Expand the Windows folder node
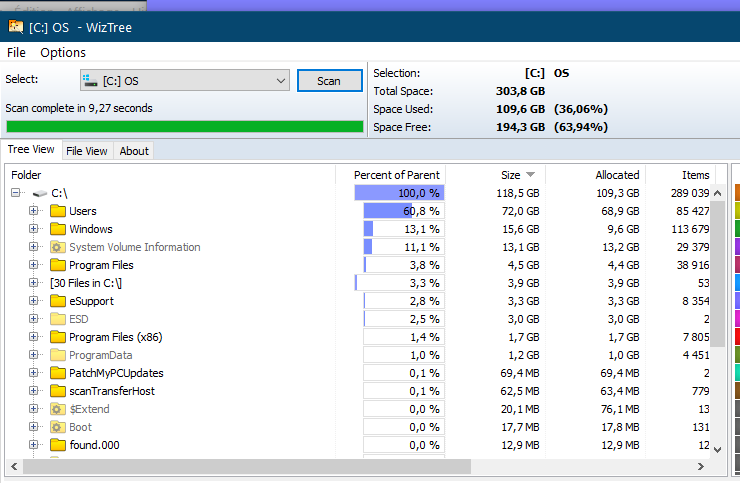This screenshot has width=740, height=483. (x=34, y=229)
